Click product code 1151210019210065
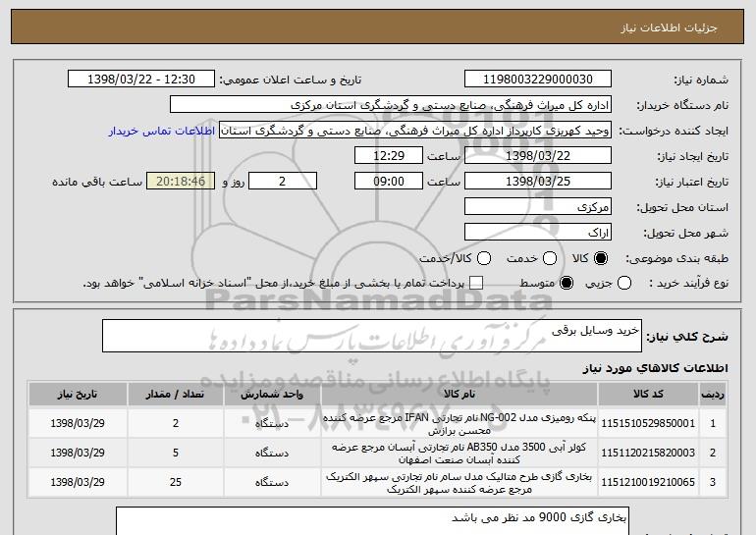The width and height of the screenshot is (756, 535). click(x=648, y=482)
